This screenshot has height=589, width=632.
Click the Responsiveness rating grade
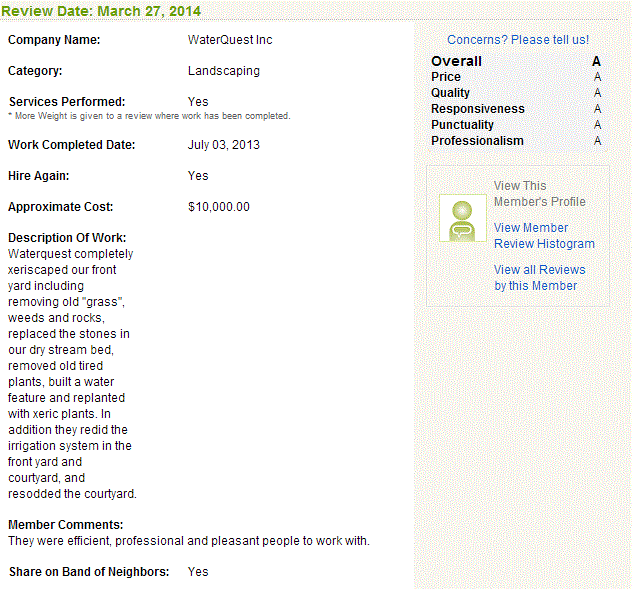pyautogui.click(x=597, y=109)
